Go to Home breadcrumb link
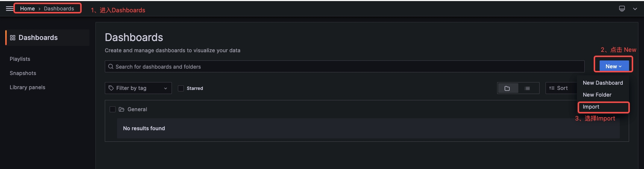Image resolution: width=644 pixels, height=169 pixels. [x=27, y=9]
